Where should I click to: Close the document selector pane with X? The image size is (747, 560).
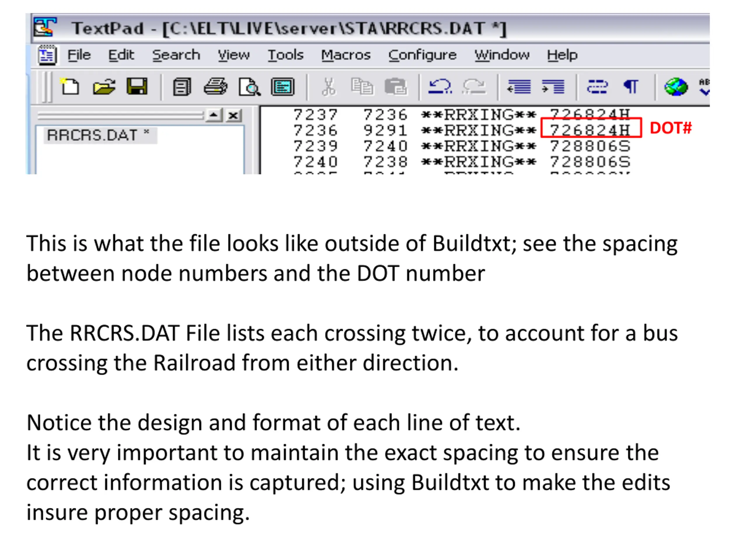233,116
